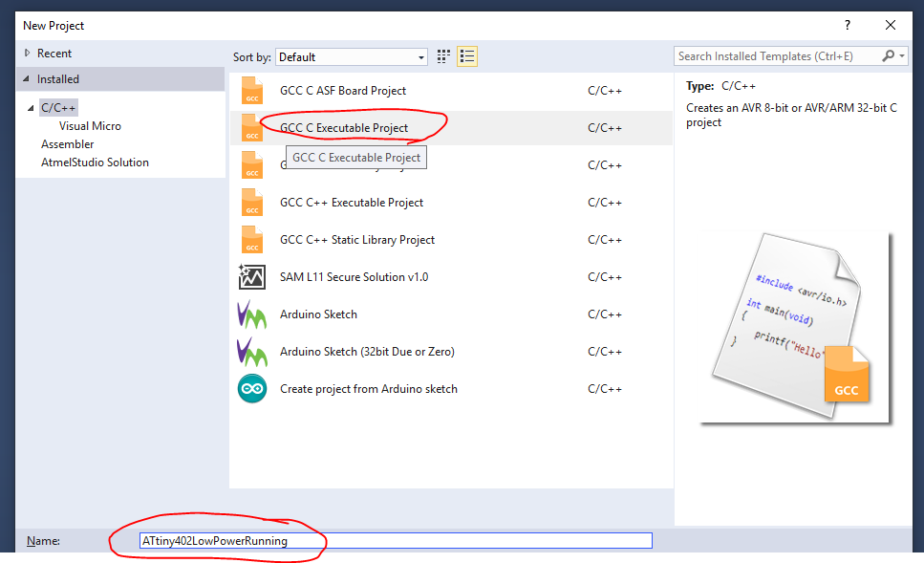The width and height of the screenshot is (924, 563).
Task: Click the project Name text field
Action: pyautogui.click(x=395, y=541)
